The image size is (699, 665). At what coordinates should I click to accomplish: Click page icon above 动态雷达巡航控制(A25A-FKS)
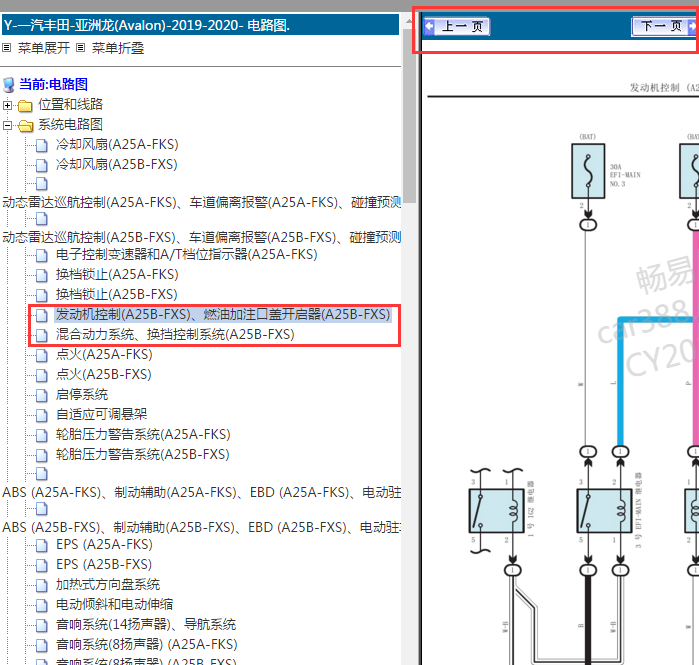tap(41, 184)
